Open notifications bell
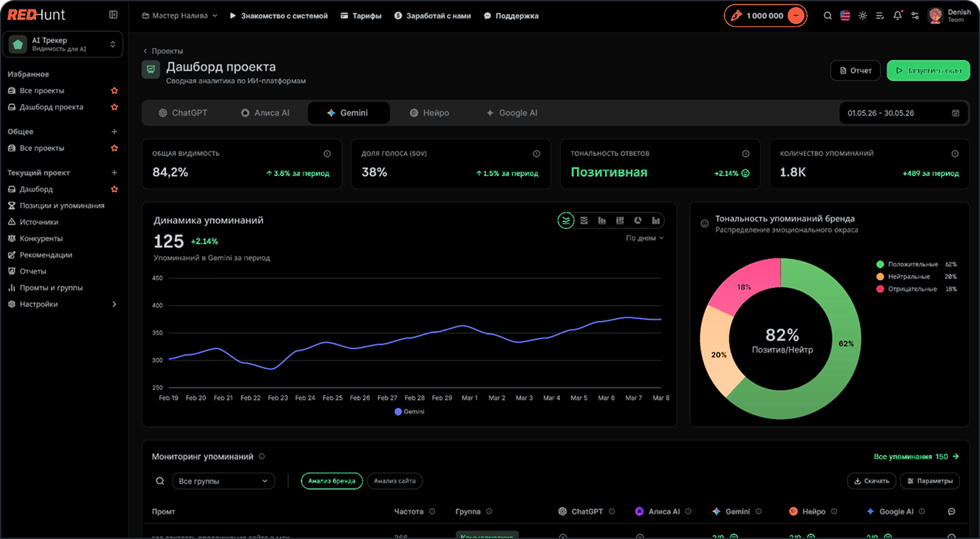Viewport: 980px width, 539px height. point(897,16)
